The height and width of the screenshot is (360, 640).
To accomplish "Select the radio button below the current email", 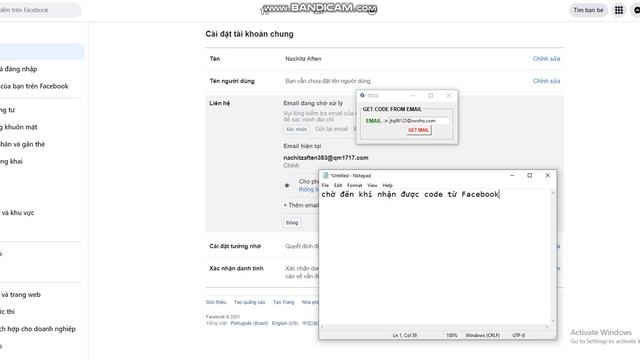I will coord(287,185).
